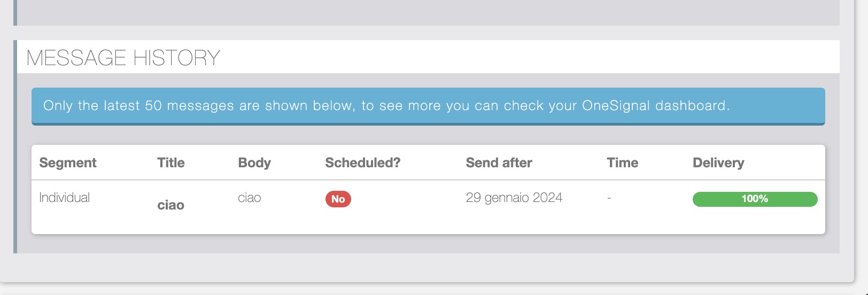The height and width of the screenshot is (295, 868).
Task: Select the 29 gennaio 2024 date cell
Action: click(x=514, y=198)
